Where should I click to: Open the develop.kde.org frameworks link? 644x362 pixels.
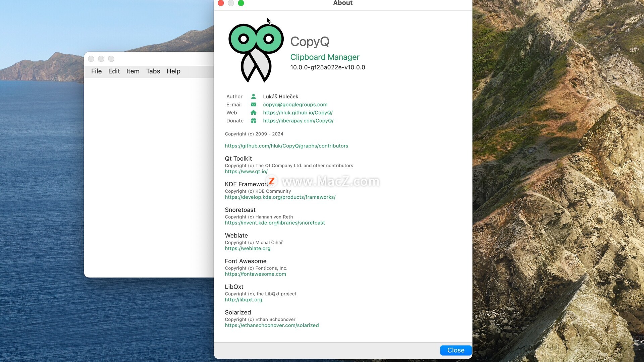tap(280, 197)
